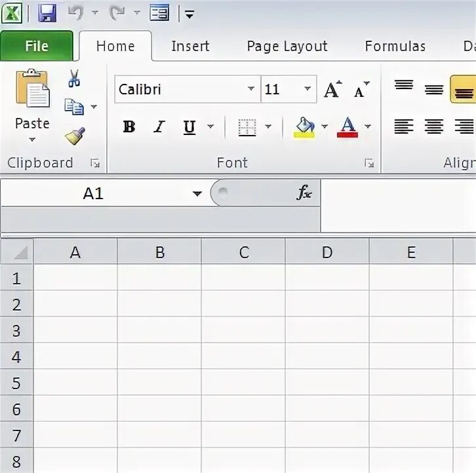The height and width of the screenshot is (473, 476).
Task: Click the highlighted Bottom Align button
Action: pos(464,90)
